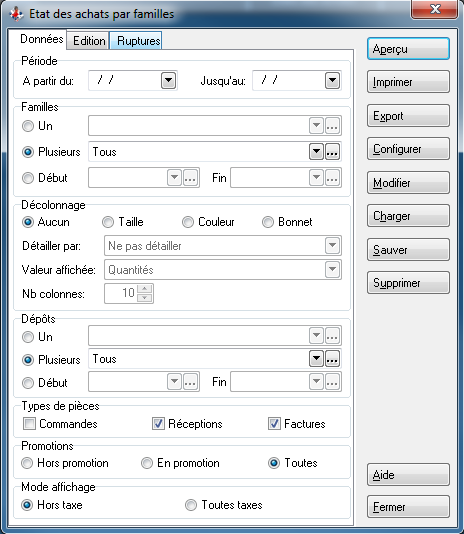Viewport: 464px width, 534px height.
Task: Click the application icon in title bar
Action: point(16,14)
